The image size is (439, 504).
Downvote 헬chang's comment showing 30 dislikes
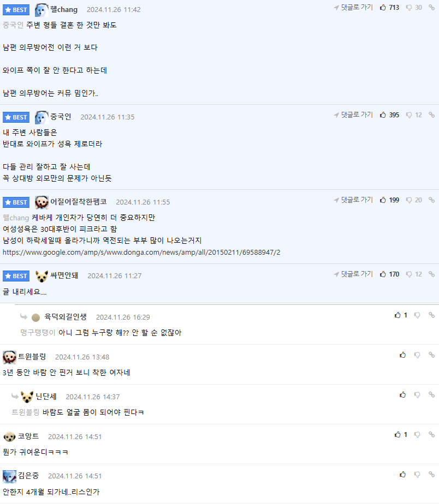tap(409, 8)
